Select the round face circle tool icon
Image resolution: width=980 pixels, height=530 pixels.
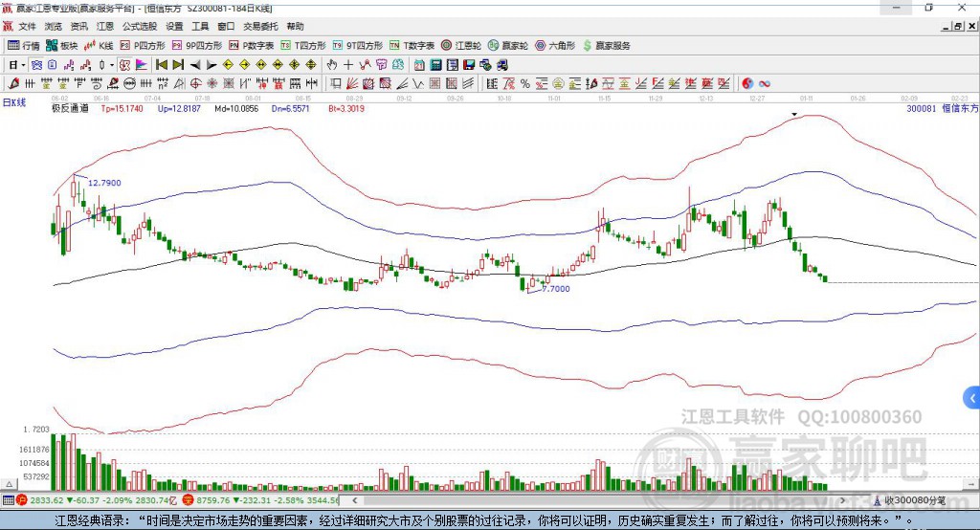pos(129,84)
